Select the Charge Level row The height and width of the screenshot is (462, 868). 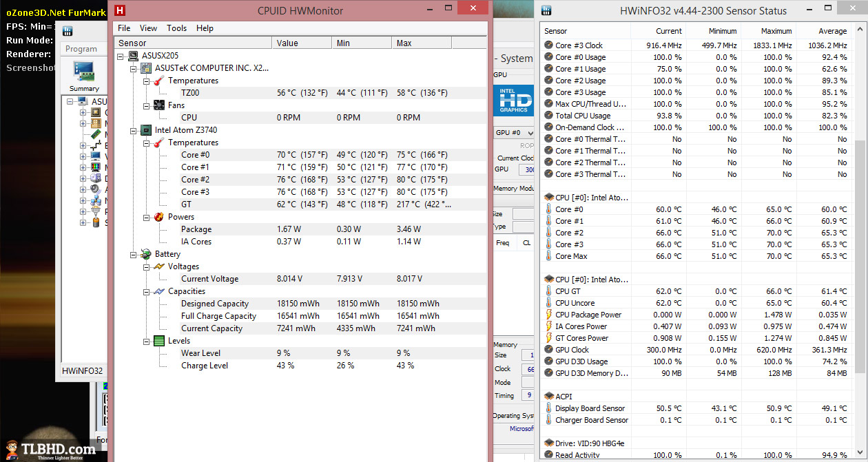[x=300, y=366]
